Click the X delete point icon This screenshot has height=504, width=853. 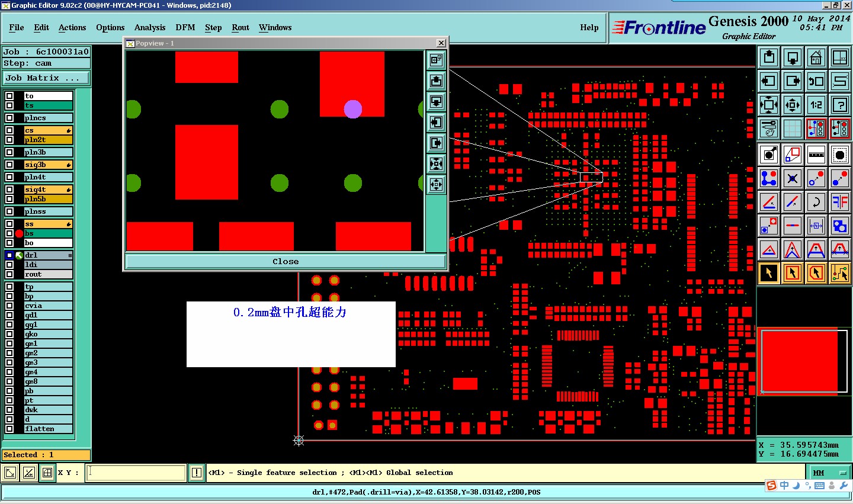793,178
